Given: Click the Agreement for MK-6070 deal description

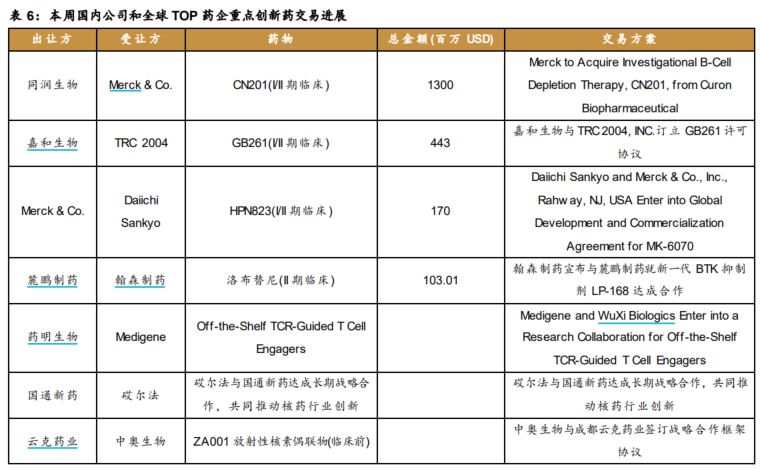Looking at the screenshot, I should [x=630, y=211].
